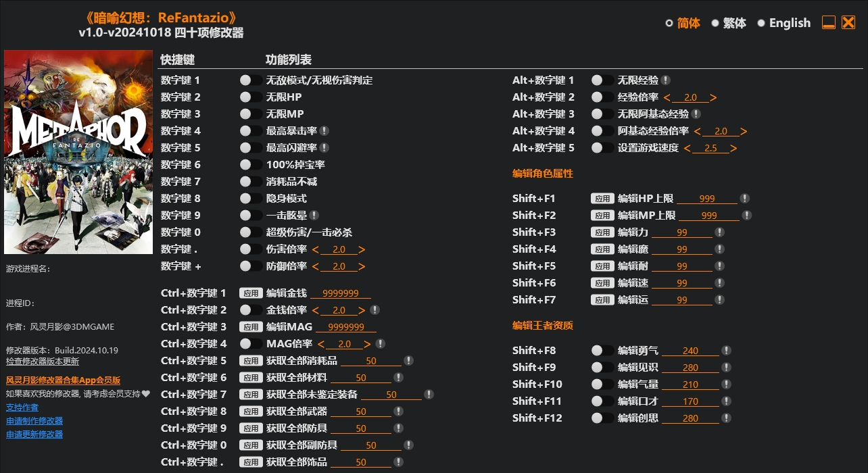Click info icon beside 编辑勇气
The image size is (868, 473).
pyautogui.click(x=726, y=351)
